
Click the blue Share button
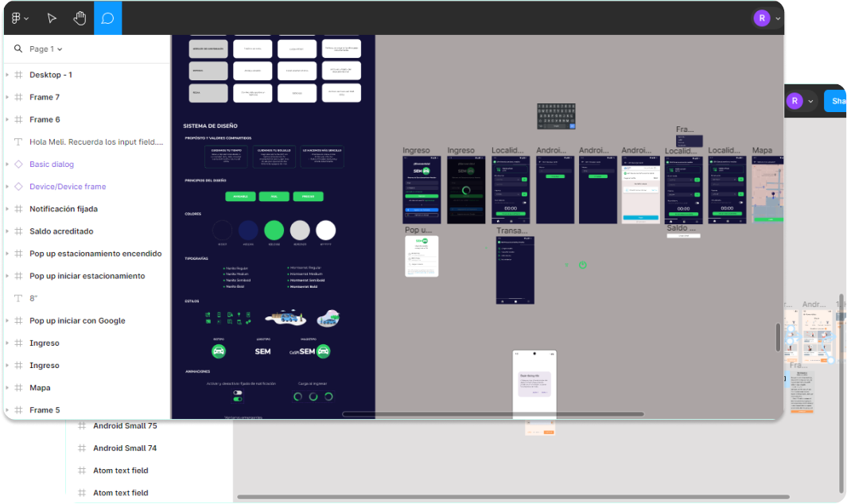pyautogui.click(x=835, y=101)
